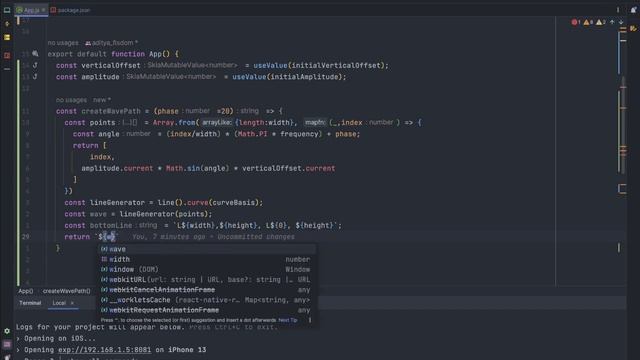Select the Terminal panel label
The width and height of the screenshot is (640, 360).
point(30,303)
